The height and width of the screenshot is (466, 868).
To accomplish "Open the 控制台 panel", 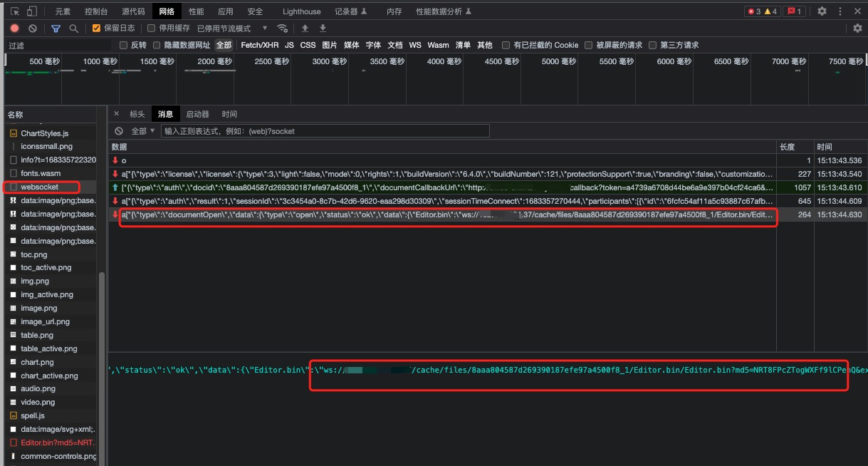I will 98,11.
